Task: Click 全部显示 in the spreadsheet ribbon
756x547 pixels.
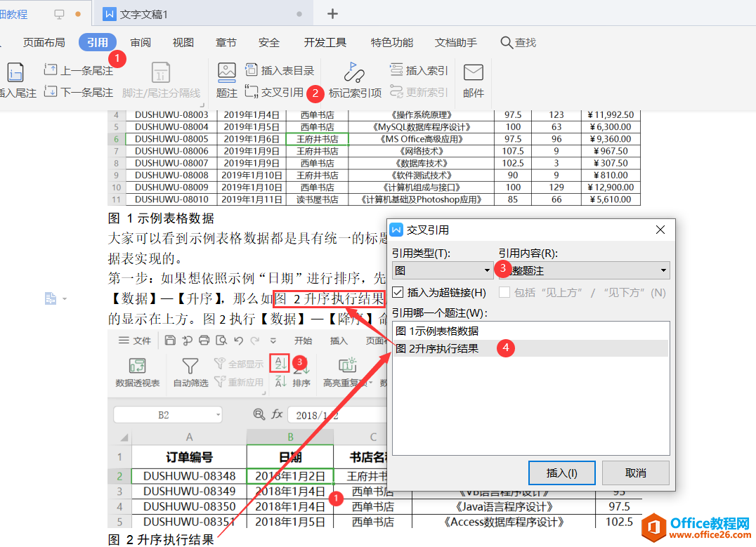Action: coord(239,364)
